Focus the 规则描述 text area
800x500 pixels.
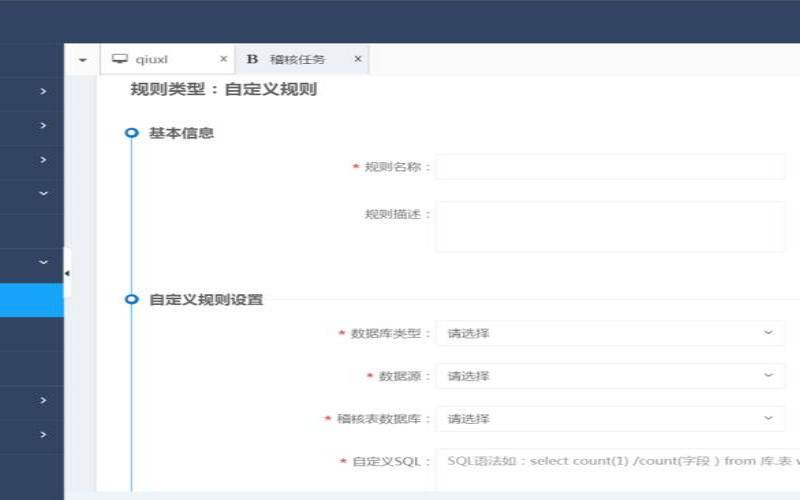[610, 226]
